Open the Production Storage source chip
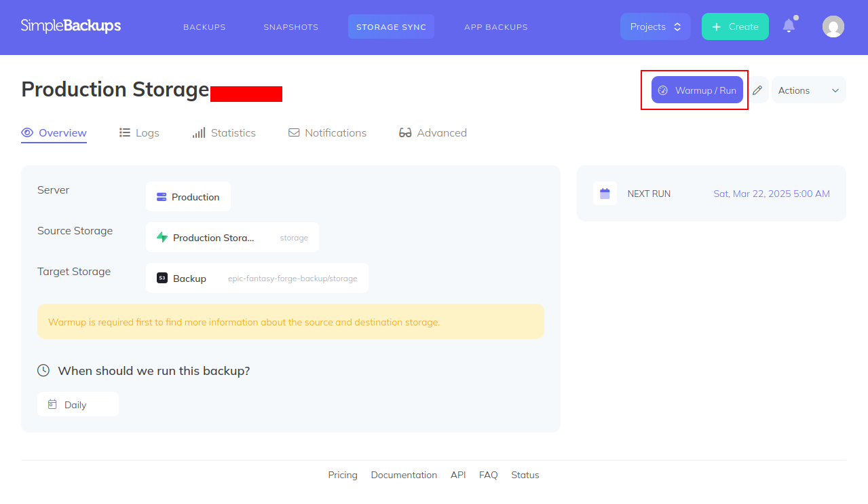 tap(232, 237)
